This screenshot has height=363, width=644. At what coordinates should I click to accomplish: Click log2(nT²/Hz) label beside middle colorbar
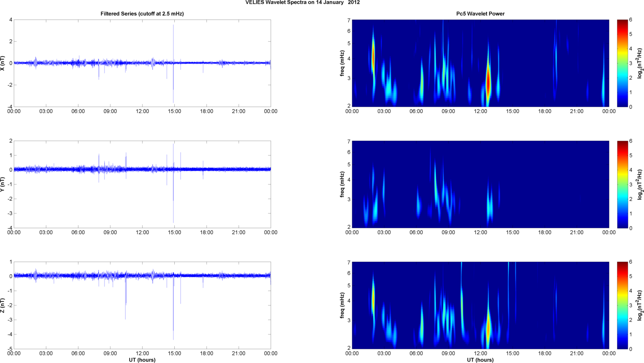(640, 184)
